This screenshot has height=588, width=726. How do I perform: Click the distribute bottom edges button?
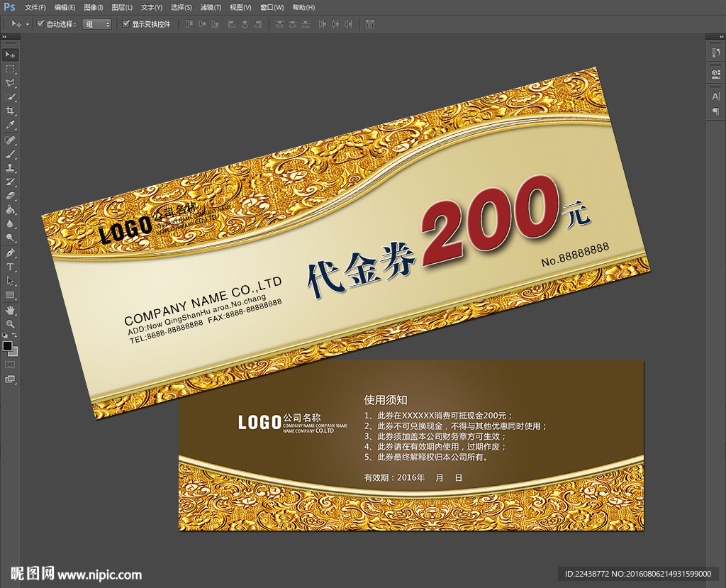[305, 24]
